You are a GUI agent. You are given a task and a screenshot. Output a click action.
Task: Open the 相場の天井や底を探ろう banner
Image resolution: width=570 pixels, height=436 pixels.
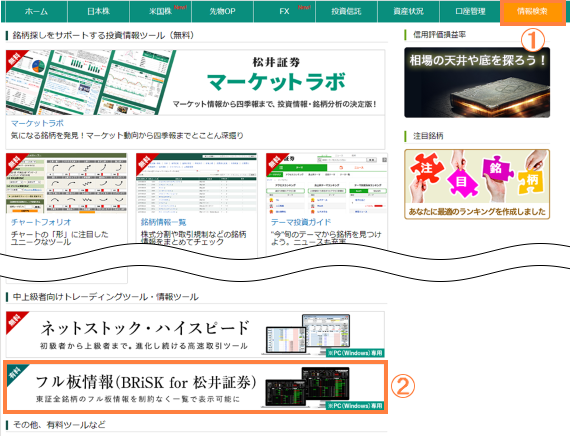tap(477, 82)
